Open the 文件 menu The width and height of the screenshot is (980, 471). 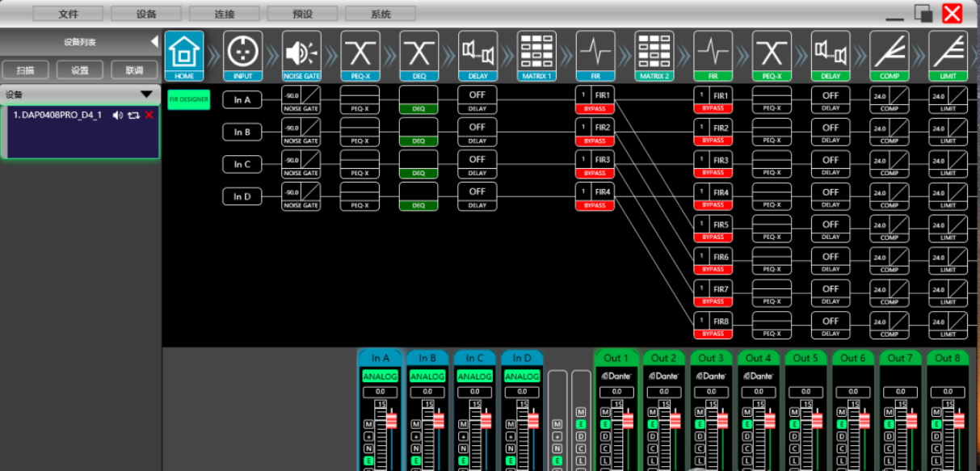[69, 14]
